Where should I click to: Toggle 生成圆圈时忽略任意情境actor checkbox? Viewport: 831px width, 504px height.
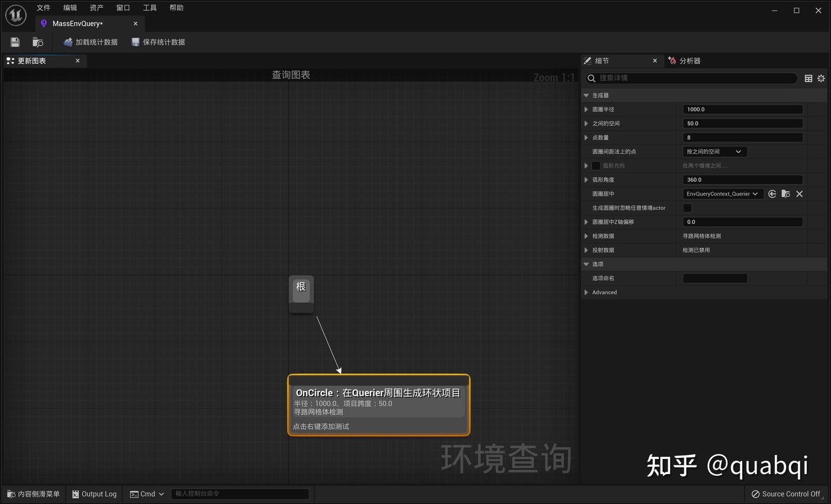(x=687, y=208)
